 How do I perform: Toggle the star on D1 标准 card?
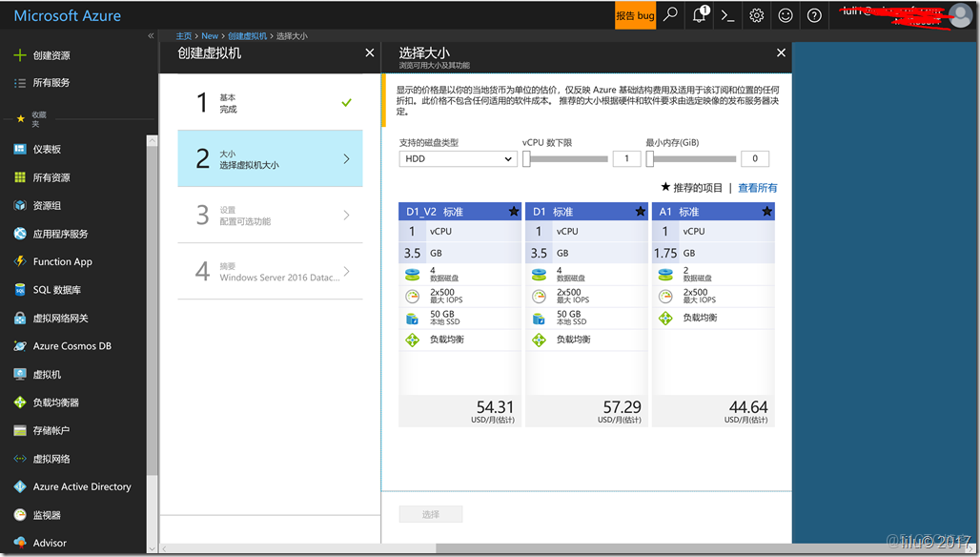point(640,212)
